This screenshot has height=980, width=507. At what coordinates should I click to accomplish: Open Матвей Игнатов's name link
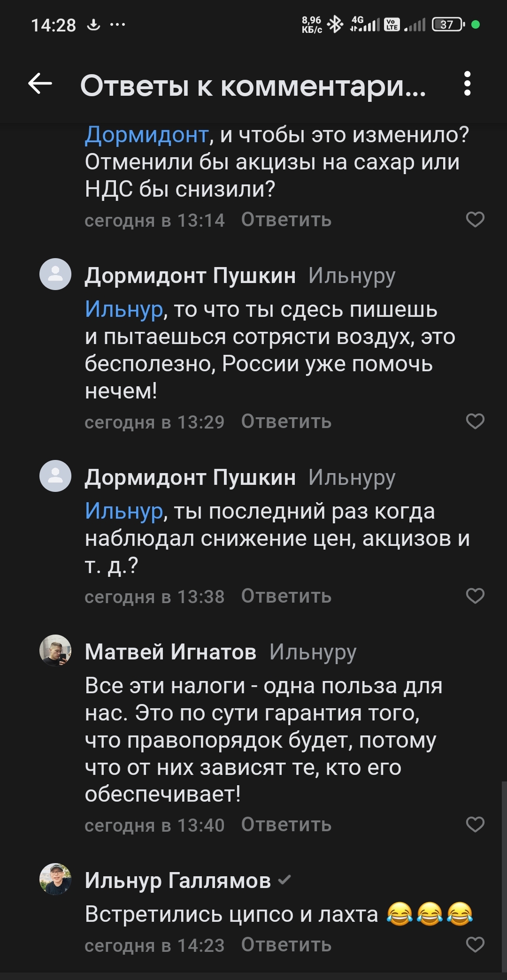coord(170,652)
